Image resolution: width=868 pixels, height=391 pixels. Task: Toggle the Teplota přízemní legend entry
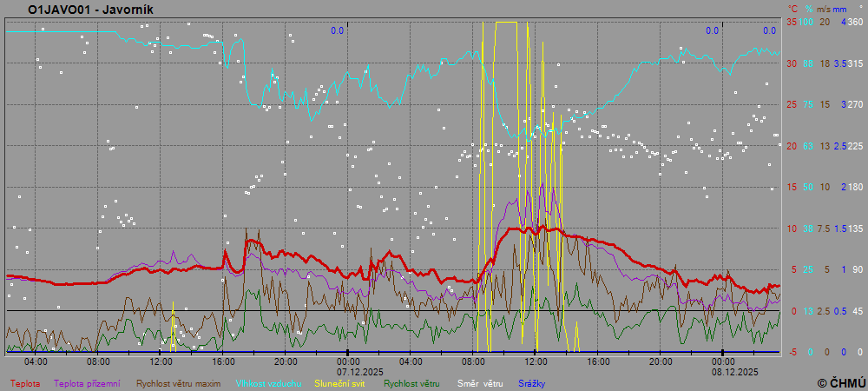coord(91,383)
